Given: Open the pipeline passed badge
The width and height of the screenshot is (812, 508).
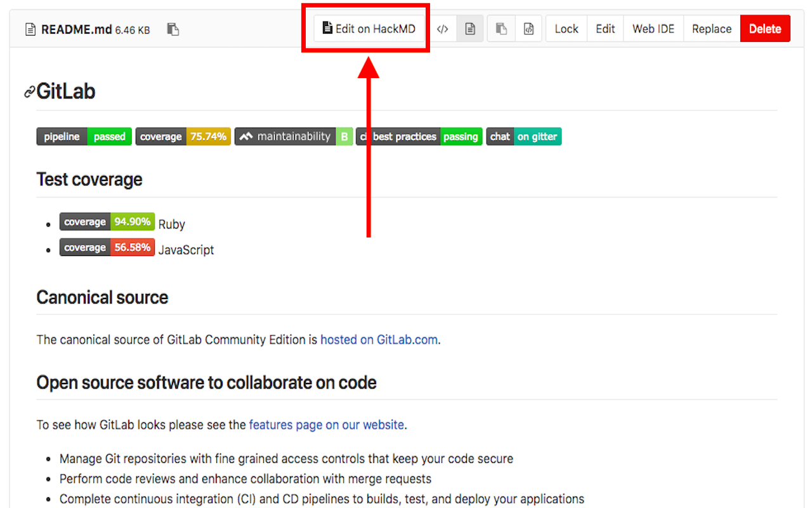Looking at the screenshot, I should click(x=84, y=137).
